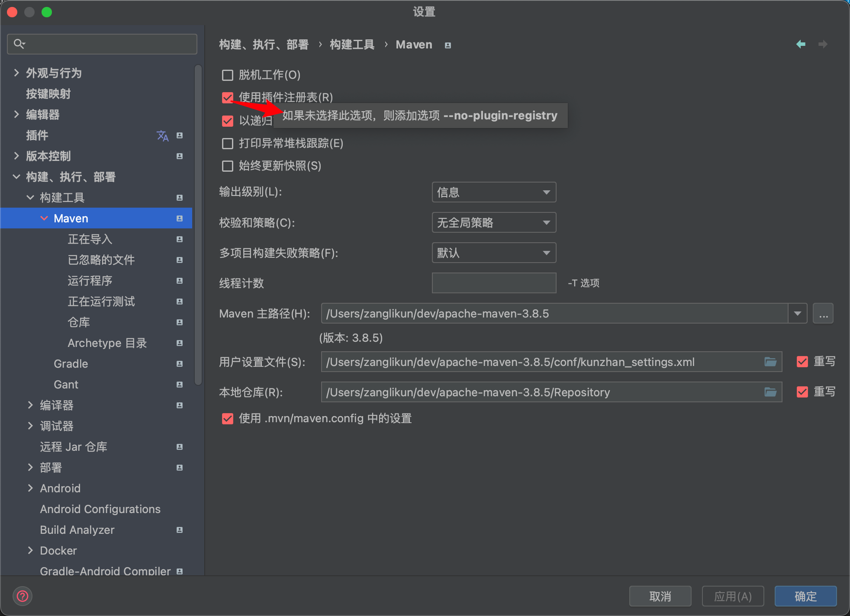The image size is (850, 616).
Task: Click the 确定 button
Action: coord(805,597)
